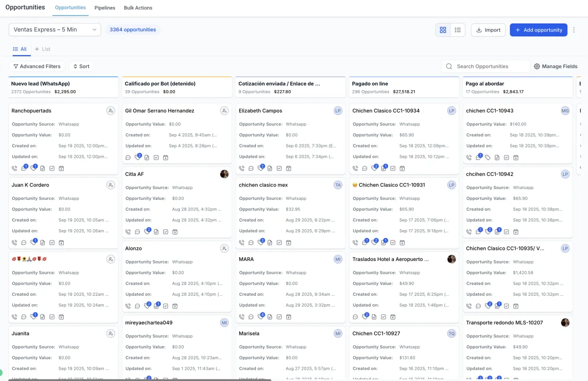Open tags icon on Chichen Clasico CC1-10934 card
This screenshot has width=588, height=381.
coord(374,168)
